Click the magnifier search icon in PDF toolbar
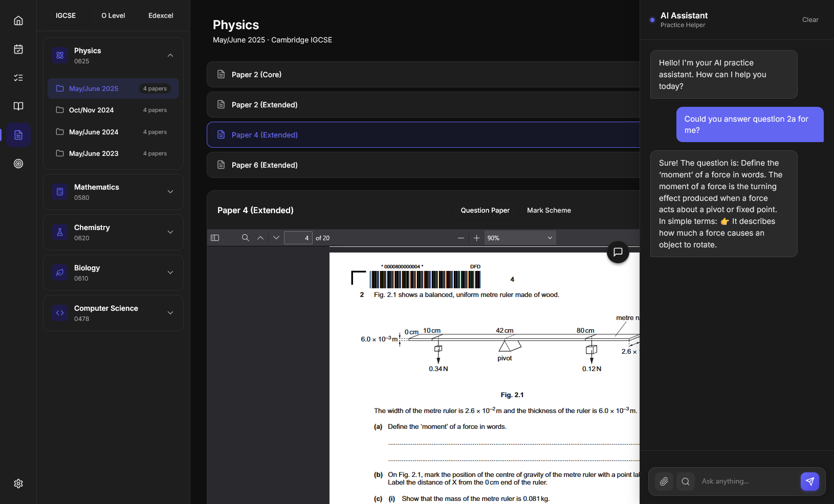Viewport: 834px width, 504px height. [246, 238]
